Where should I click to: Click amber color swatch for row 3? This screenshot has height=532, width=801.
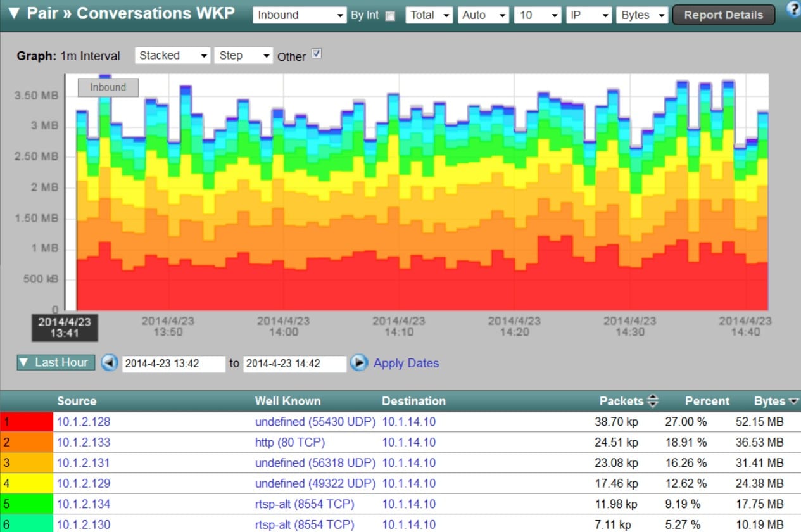[27, 463]
